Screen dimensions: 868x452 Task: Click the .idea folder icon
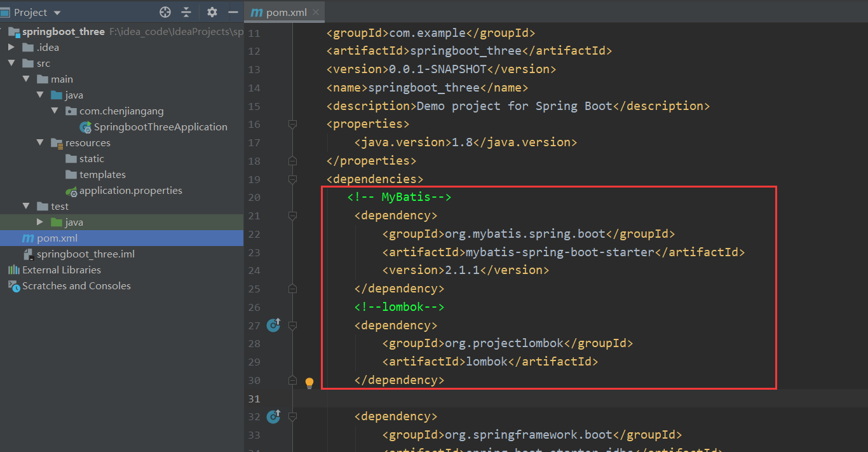[x=28, y=48]
